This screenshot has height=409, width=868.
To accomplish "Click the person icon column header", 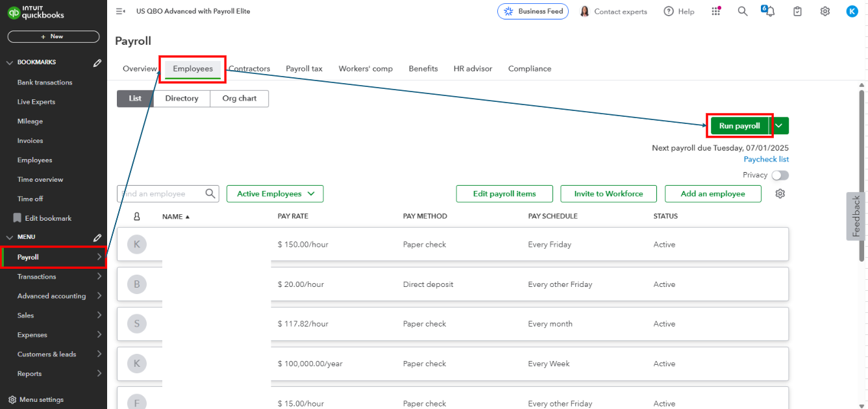I will (136, 216).
